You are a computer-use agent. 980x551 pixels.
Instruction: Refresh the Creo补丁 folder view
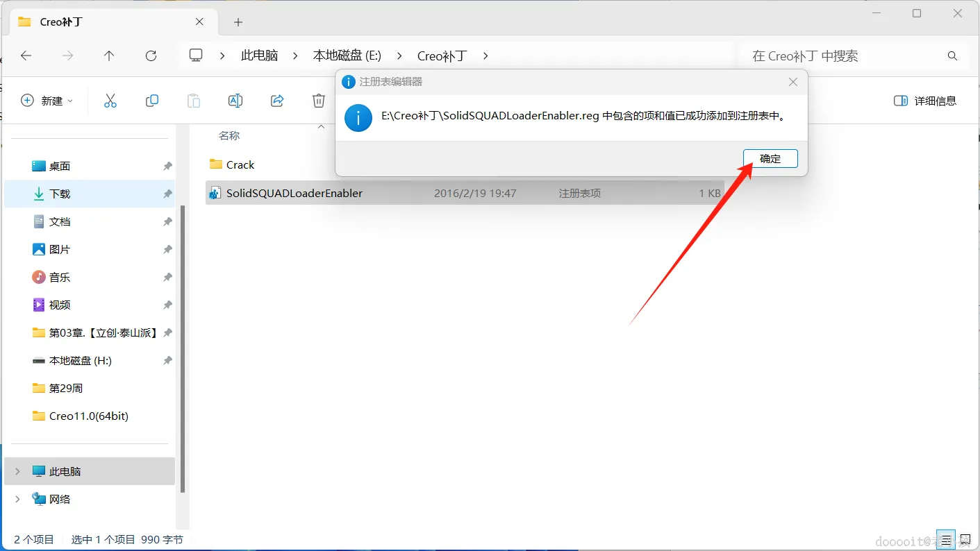click(x=151, y=56)
